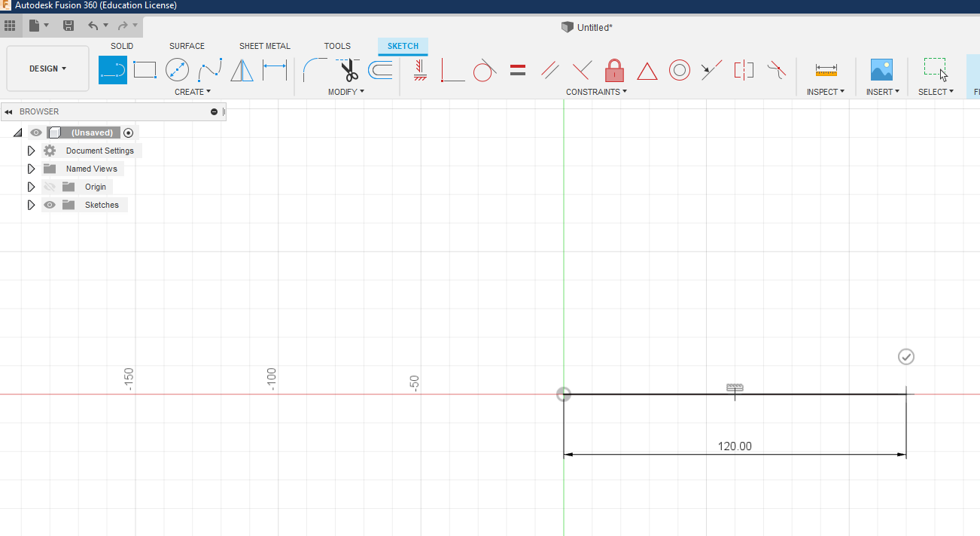Viewport: 980px width, 536px height.
Task: Hide the Sketches folder with eye icon
Action: pyautogui.click(x=50, y=205)
